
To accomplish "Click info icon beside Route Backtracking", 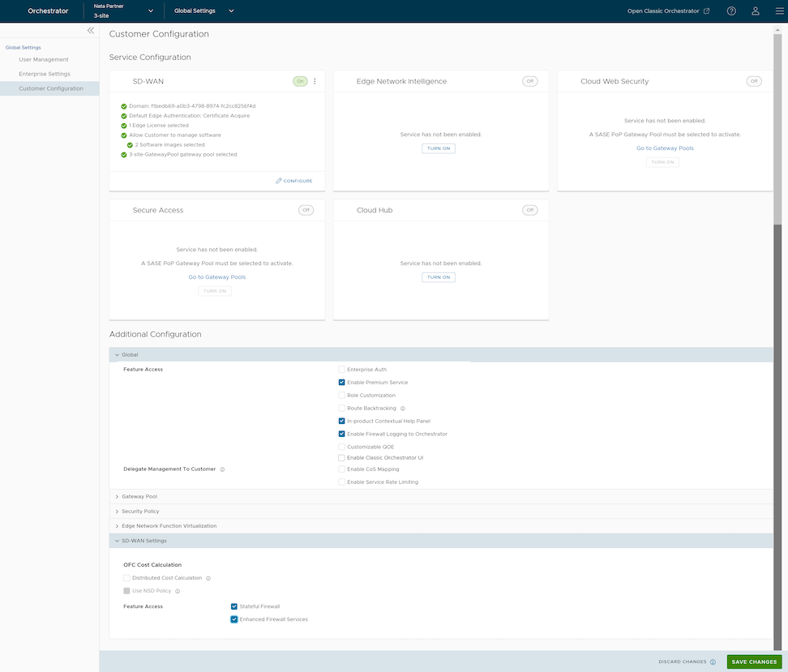I will point(402,409).
